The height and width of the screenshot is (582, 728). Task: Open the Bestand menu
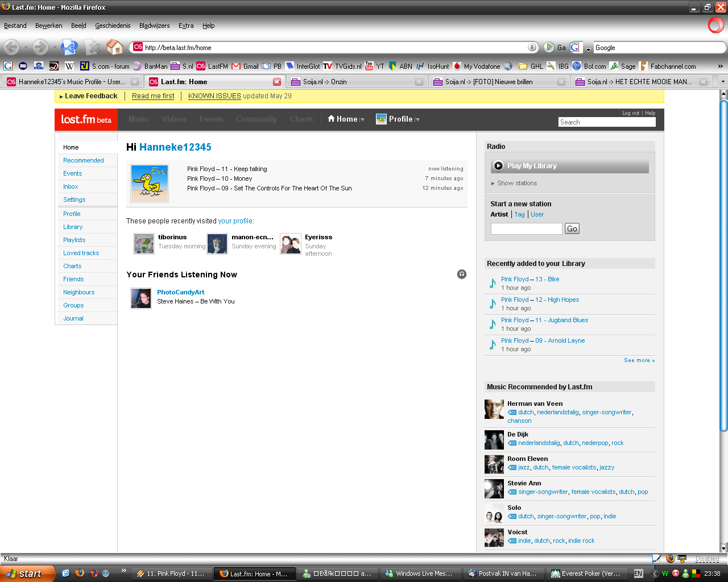pos(15,26)
